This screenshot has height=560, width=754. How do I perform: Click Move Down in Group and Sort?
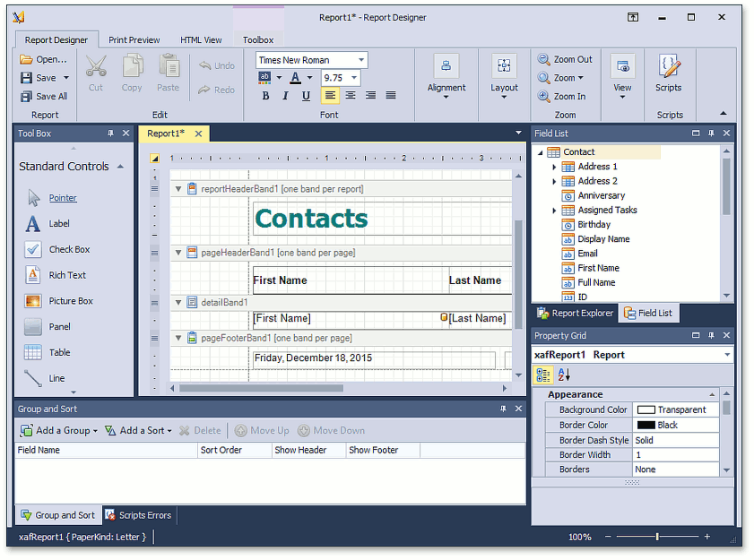point(332,431)
